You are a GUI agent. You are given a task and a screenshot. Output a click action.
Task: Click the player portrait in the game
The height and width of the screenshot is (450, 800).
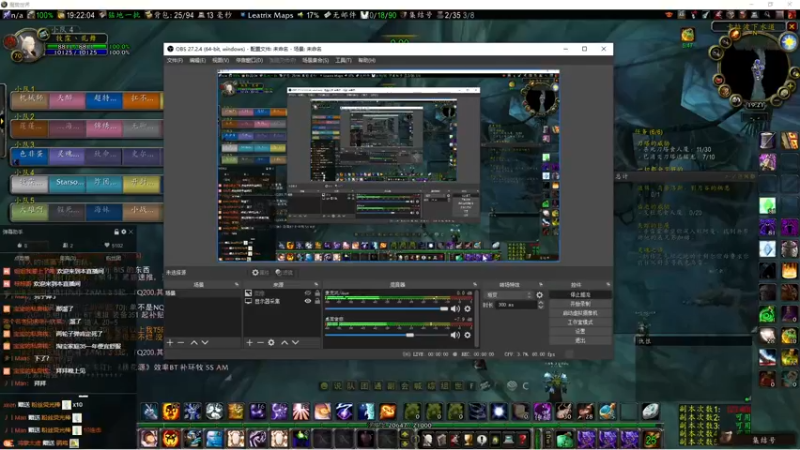(27, 45)
